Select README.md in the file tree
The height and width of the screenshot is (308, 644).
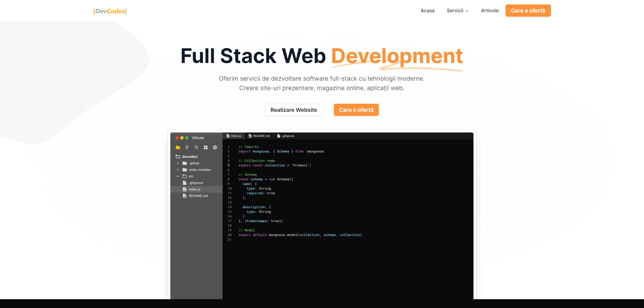pos(198,196)
